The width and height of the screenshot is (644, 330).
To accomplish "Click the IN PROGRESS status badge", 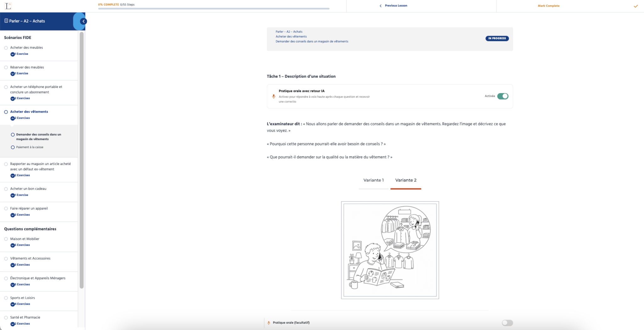I will pos(497,38).
